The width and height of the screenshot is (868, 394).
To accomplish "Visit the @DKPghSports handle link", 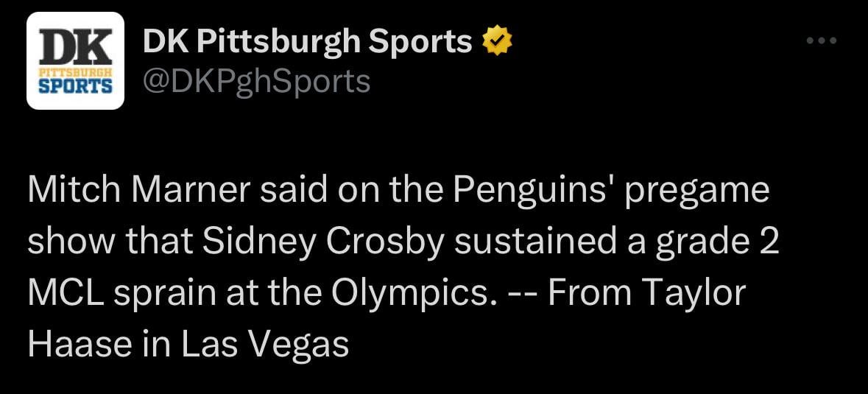I will point(255,81).
